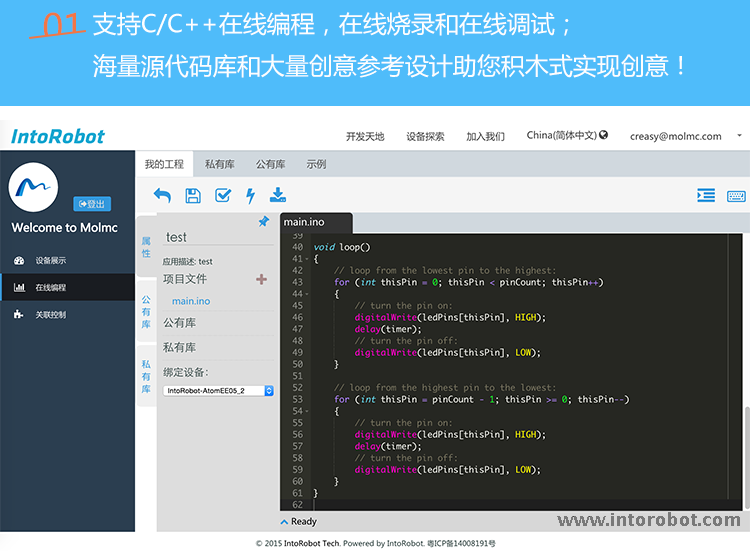Collapse code fold arrow at line 41
The image size is (750, 553).
click(x=307, y=259)
